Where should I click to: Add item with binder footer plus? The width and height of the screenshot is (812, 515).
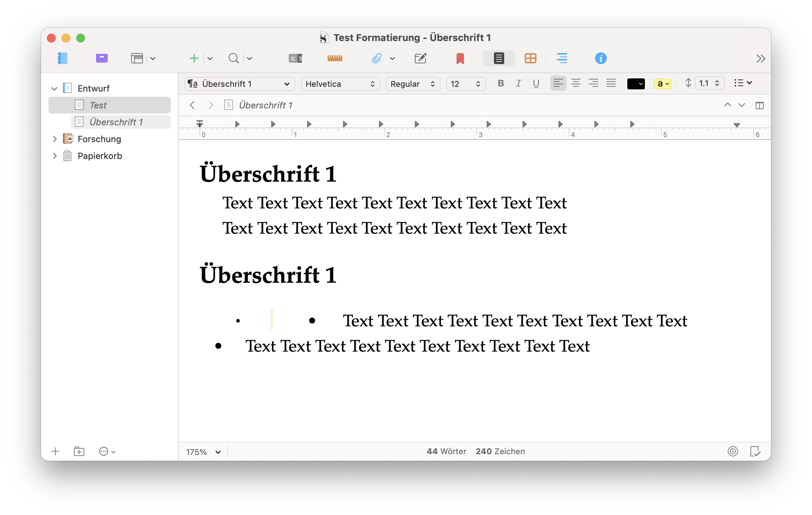click(55, 451)
